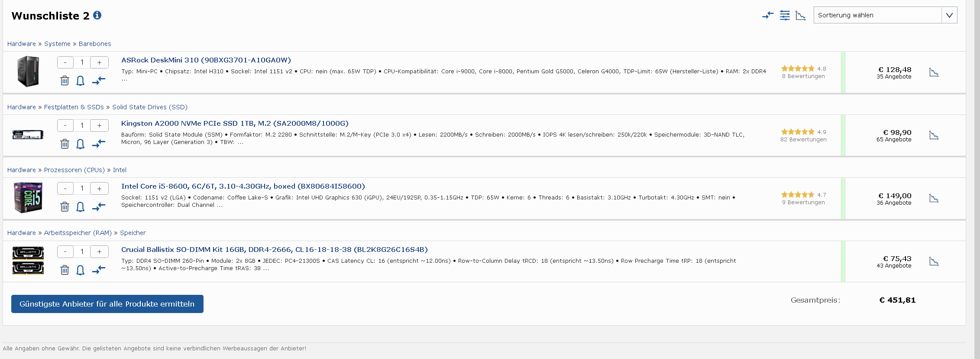Viewport: 980px width, 359px height.
Task: Open Kingston SSD product thumbnail
Action: click(x=28, y=135)
